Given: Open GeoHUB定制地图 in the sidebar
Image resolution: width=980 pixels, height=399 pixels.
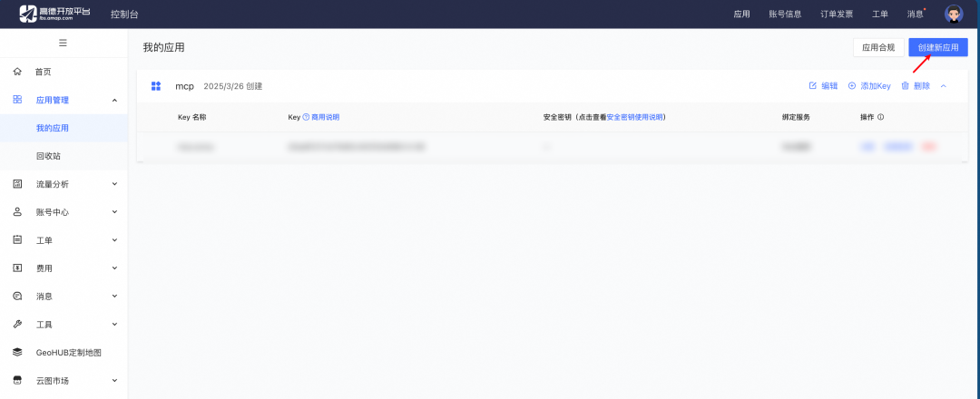Looking at the screenshot, I should tap(69, 353).
